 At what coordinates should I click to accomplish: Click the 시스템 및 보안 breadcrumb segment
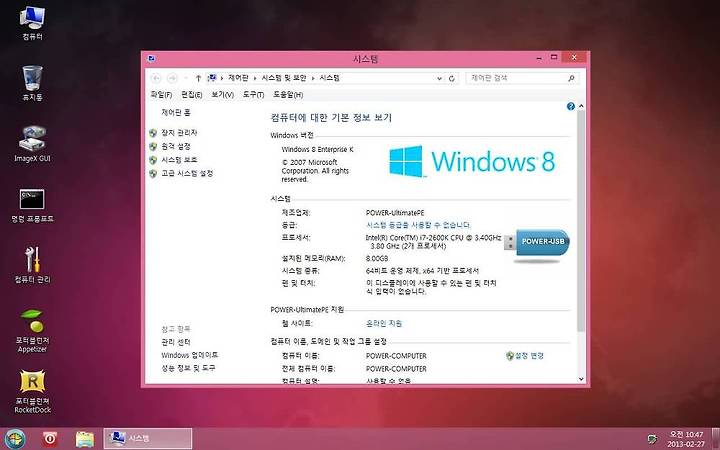click(284, 78)
